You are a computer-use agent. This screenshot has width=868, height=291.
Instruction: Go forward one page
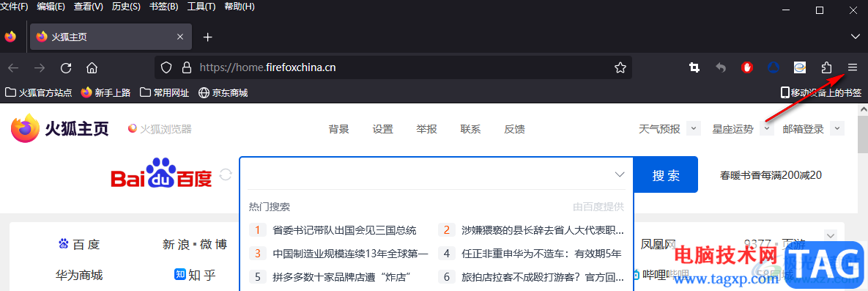pyautogui.click(x=40, y=67)
